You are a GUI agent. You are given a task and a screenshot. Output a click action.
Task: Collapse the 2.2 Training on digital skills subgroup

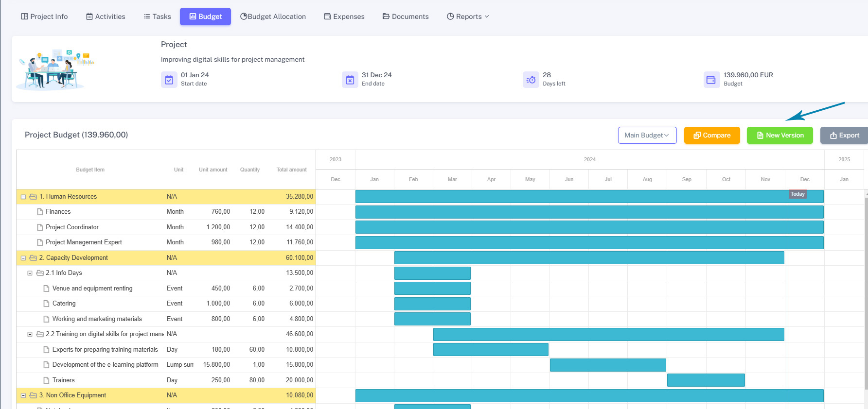(30, 334)
